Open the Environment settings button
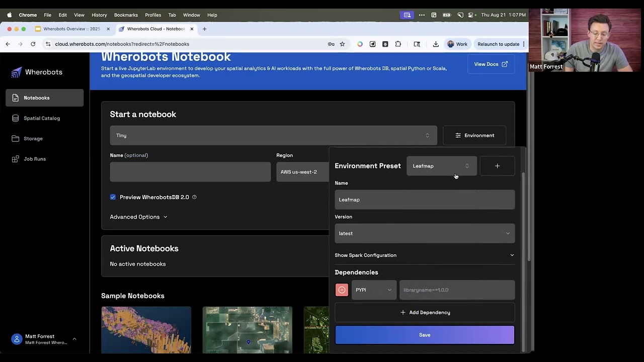 tap(474, 136)
